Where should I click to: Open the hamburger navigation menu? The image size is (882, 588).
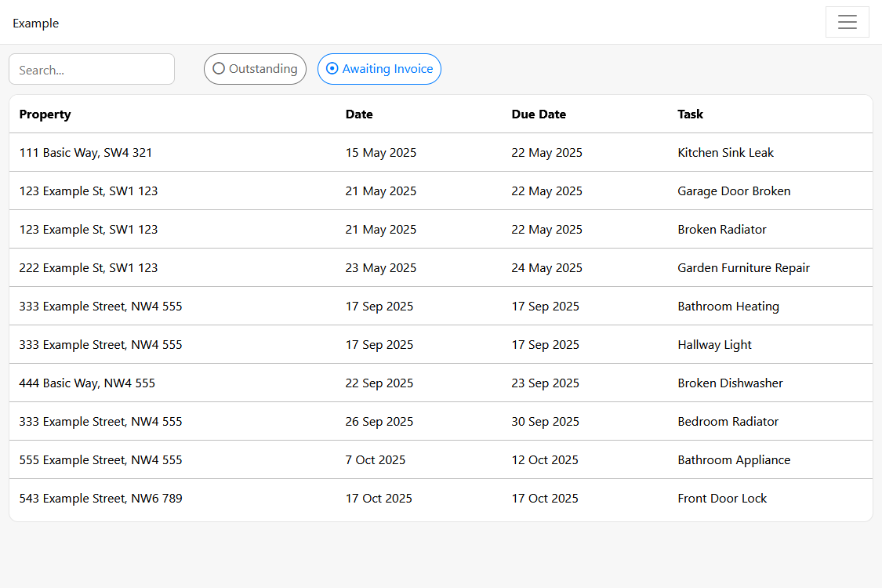847,22
